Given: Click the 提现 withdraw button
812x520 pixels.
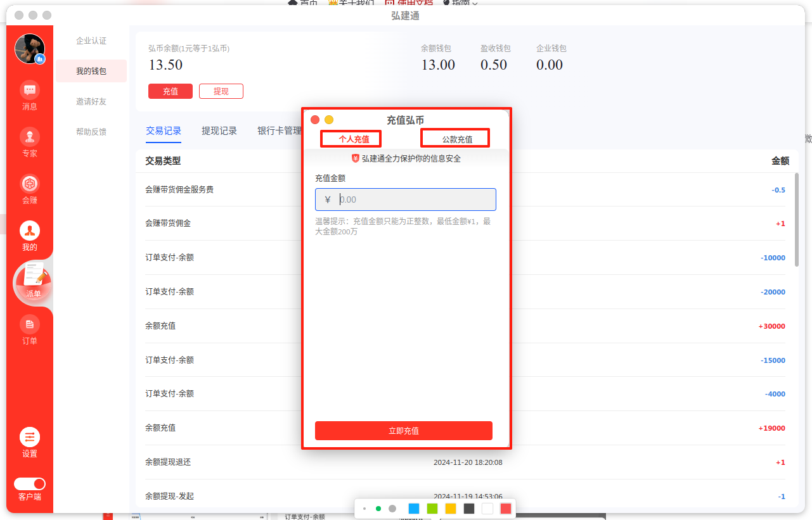Looking at the screenshot, I should [221, 91].
